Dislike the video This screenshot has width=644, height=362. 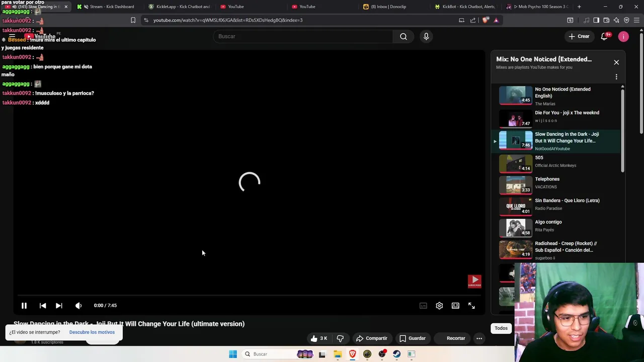[x=340, y=338]
